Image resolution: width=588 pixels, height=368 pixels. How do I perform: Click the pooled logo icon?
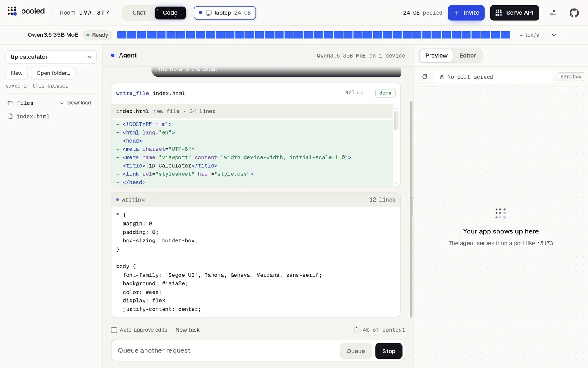[x=12, y=11]
